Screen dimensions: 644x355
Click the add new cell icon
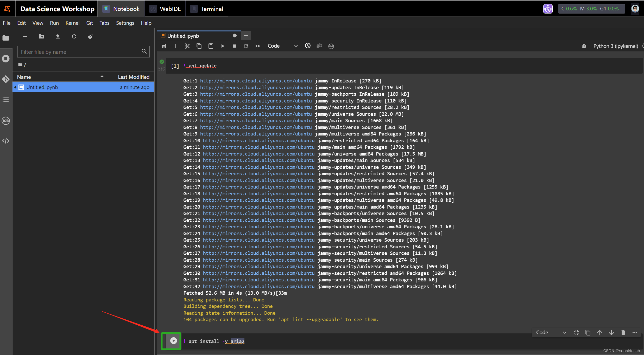click(175, 46)
